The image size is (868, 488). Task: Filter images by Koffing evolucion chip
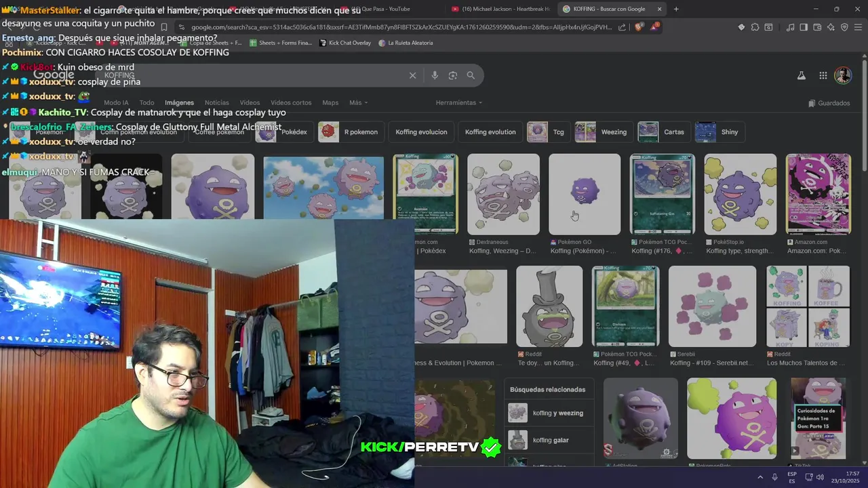(421, 132)
